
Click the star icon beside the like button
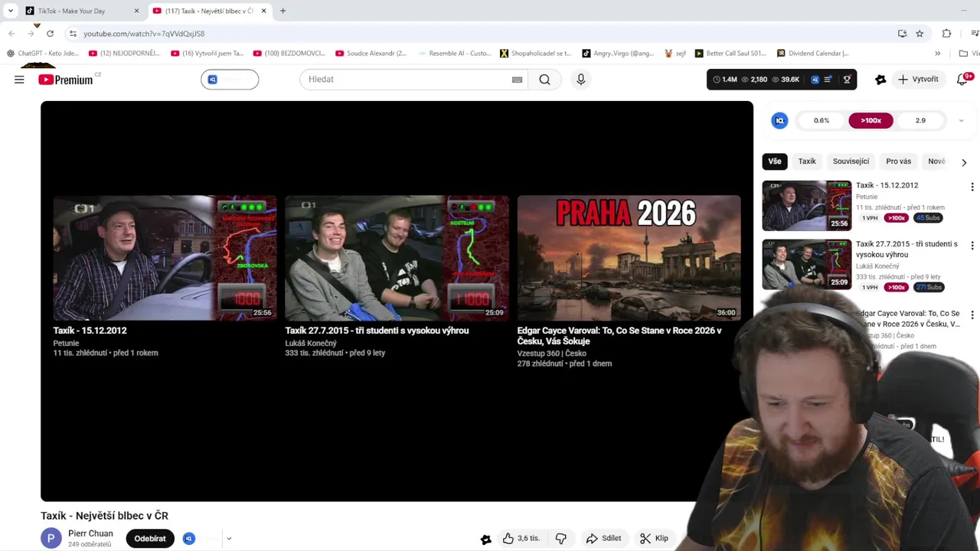(485, 539)
